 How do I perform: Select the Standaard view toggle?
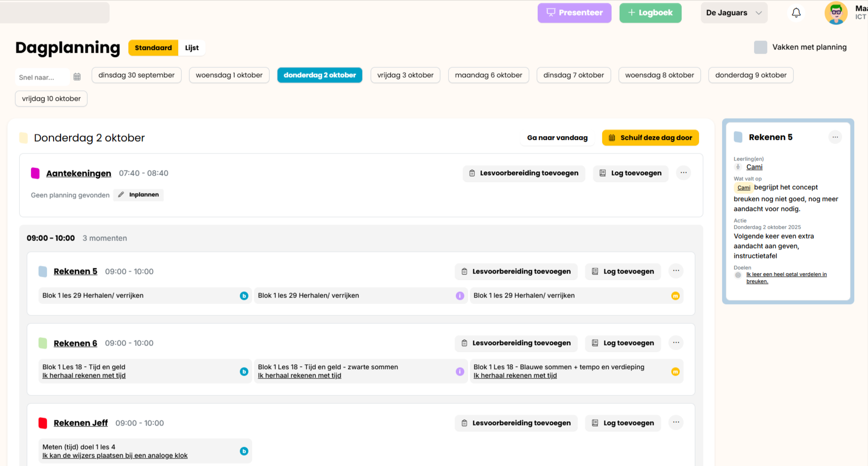click(153, 48)
